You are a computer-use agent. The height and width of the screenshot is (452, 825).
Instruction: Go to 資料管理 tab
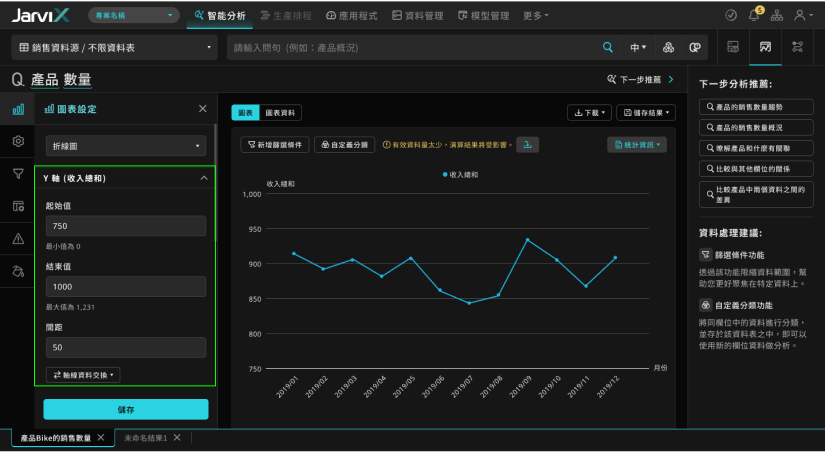coord(418,16)
